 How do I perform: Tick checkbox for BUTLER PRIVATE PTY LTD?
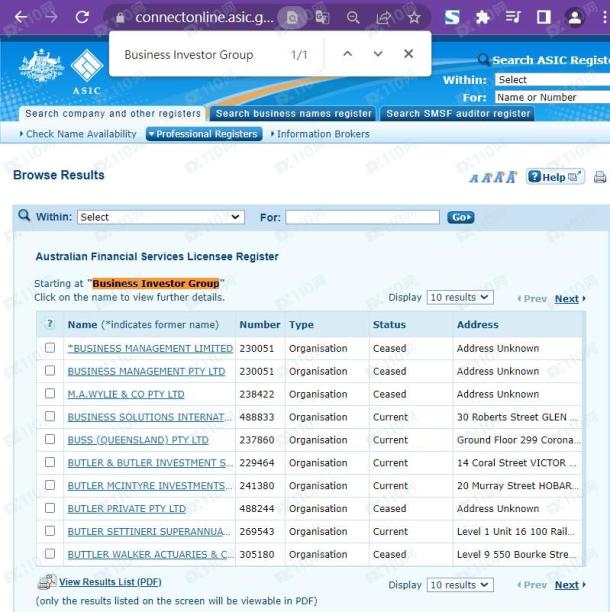(50, 508)
